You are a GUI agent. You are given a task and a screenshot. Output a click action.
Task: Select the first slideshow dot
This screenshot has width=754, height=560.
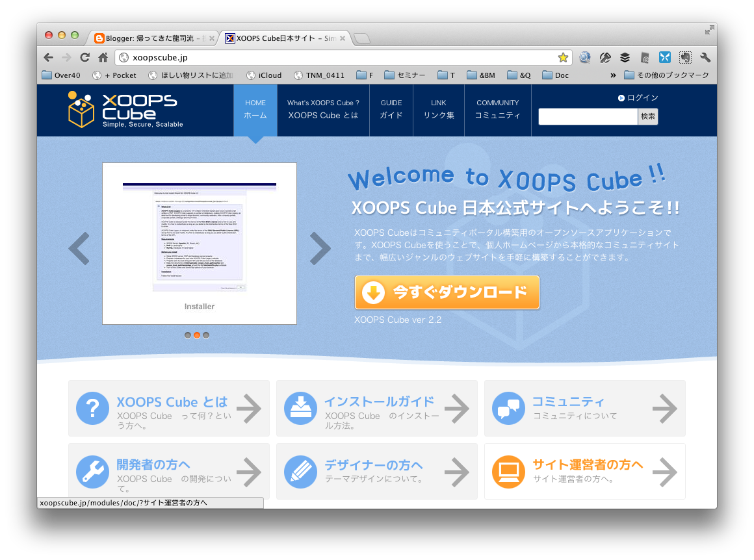click(188, 335)
